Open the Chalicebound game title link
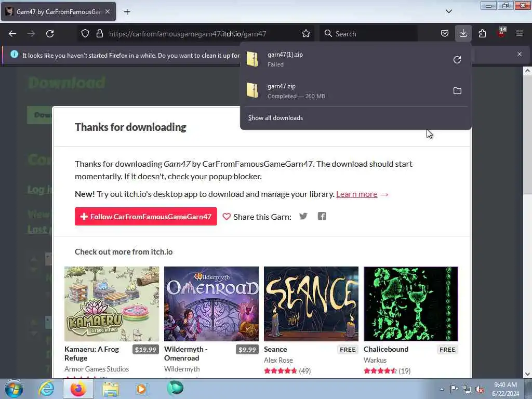 (x=386, y=349)
